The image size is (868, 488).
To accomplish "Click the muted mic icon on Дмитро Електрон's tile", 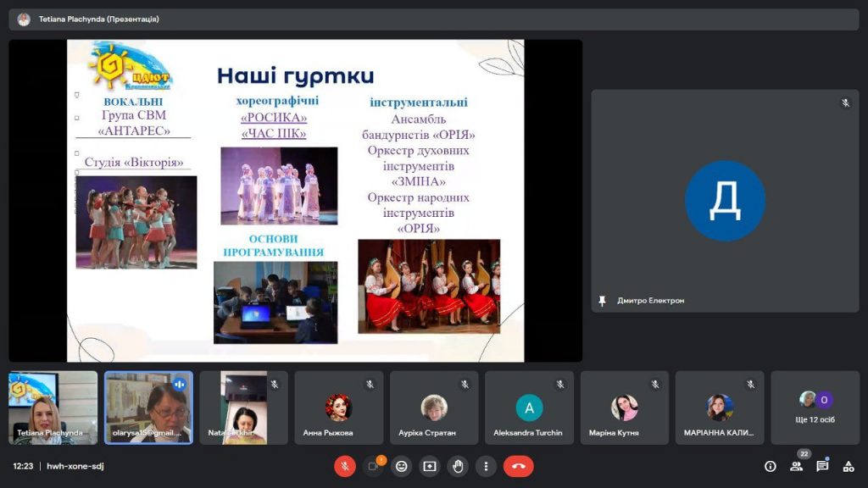I will click(x=845, y=103).
